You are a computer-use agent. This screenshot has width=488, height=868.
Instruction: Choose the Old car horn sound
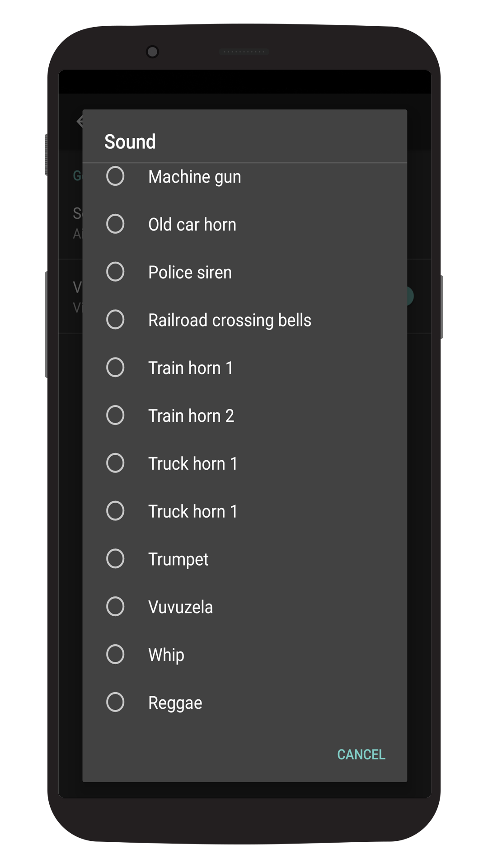[x=115, y=224]
